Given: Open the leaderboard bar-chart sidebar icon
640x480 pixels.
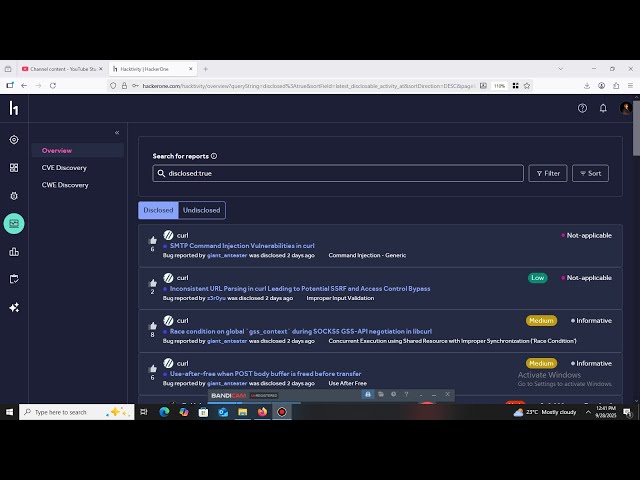Looking at the screenshot, I should click(14, 251).
